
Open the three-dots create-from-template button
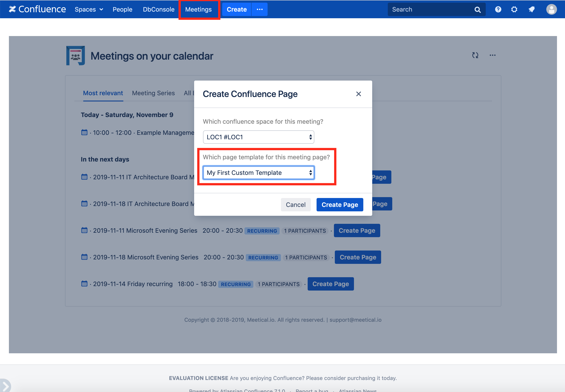pyautogui.click(x=260, y=9)
